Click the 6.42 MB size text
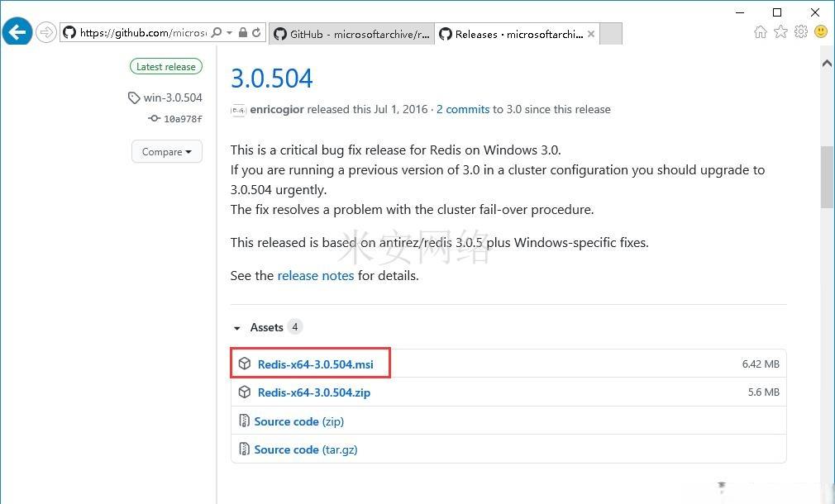835x504 pixels. [761, 364]
